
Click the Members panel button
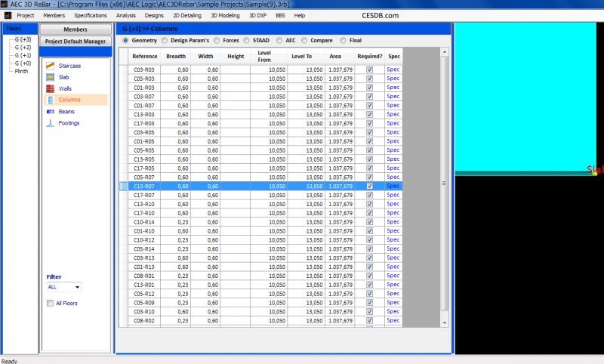(x=75, y=29)
